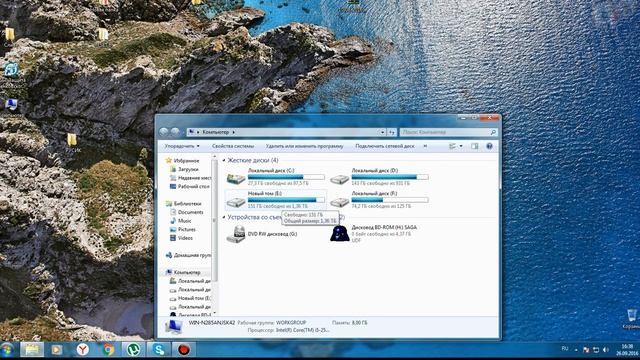Open the Action Center flag tray icon

[586, 350]
